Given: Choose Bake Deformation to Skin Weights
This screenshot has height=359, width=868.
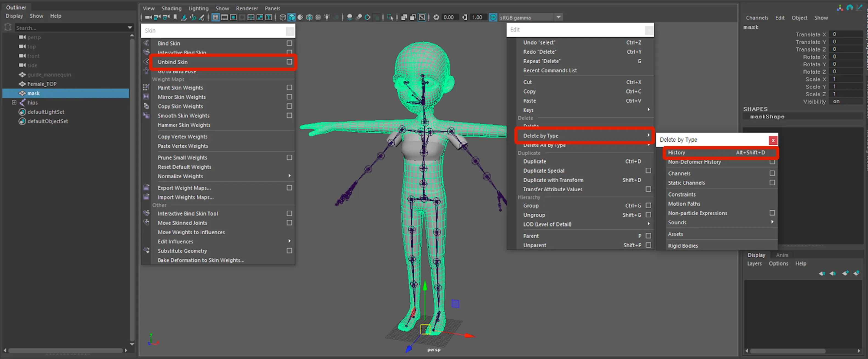Looking at the screenshot, I should 201,260.
